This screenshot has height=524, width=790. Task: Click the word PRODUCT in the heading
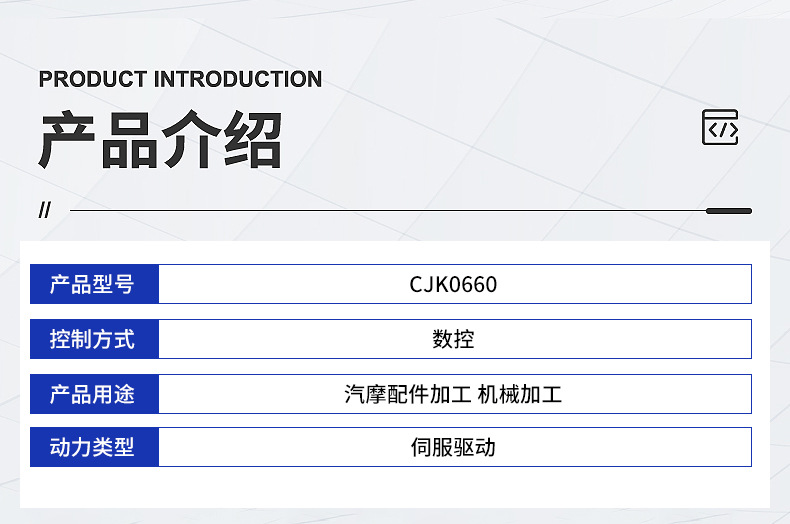tap(94, 80)
